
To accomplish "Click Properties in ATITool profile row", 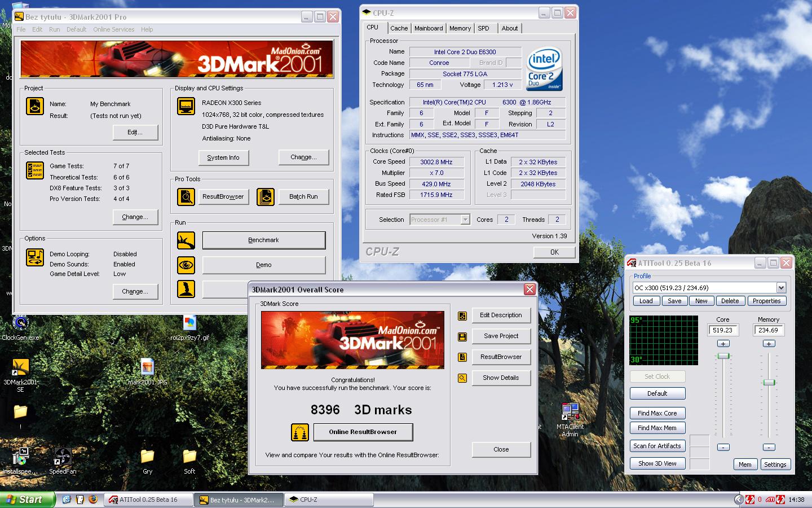I will coord(767,301).
